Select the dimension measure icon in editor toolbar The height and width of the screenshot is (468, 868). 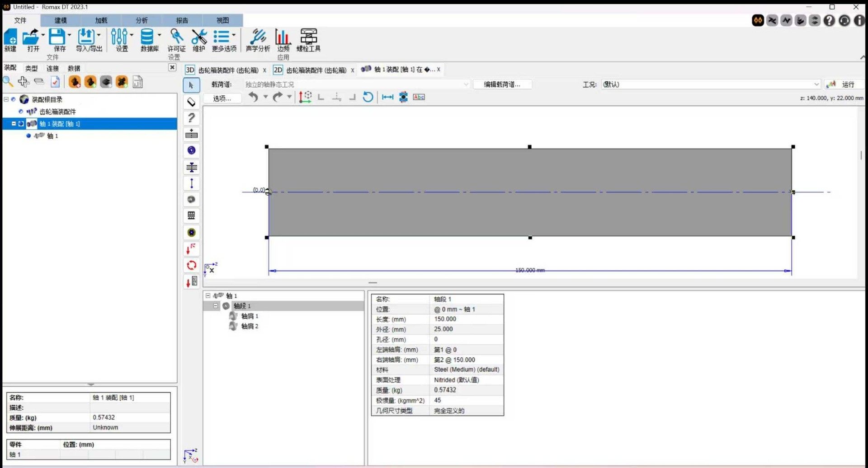[387, 97]
